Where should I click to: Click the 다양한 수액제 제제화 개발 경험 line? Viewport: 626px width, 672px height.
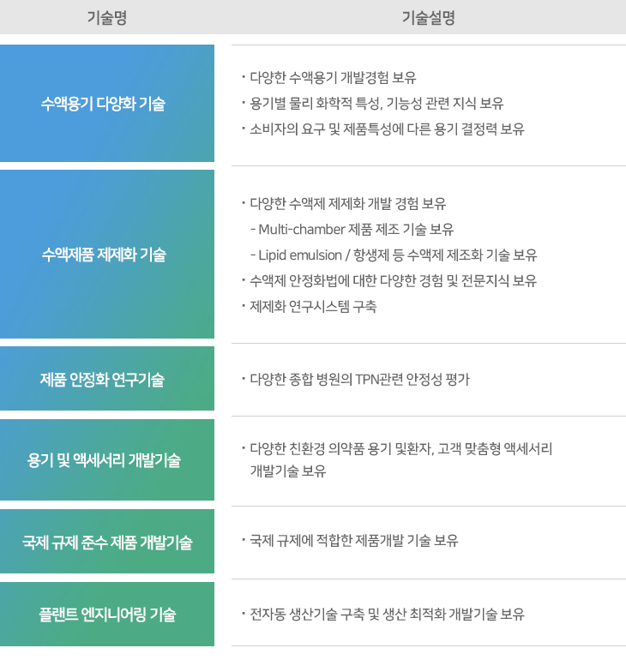347,204
